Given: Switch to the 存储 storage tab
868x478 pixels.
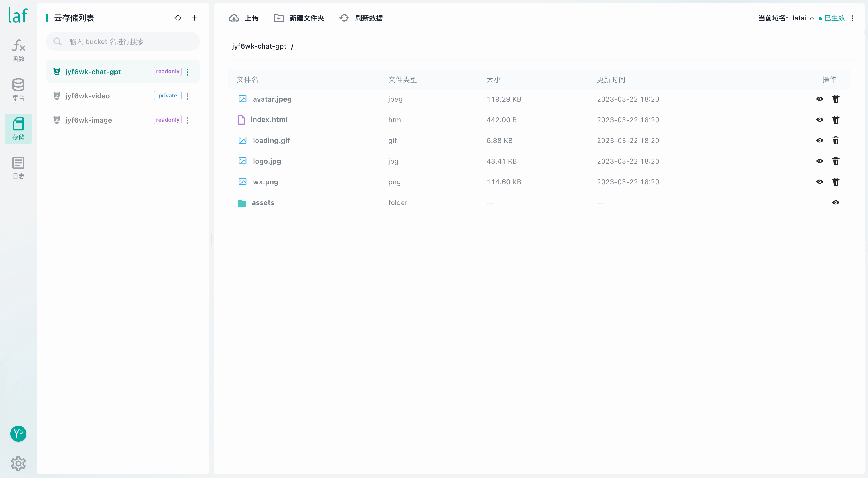Looking at the screenshot, I should (x=18, y=129).
